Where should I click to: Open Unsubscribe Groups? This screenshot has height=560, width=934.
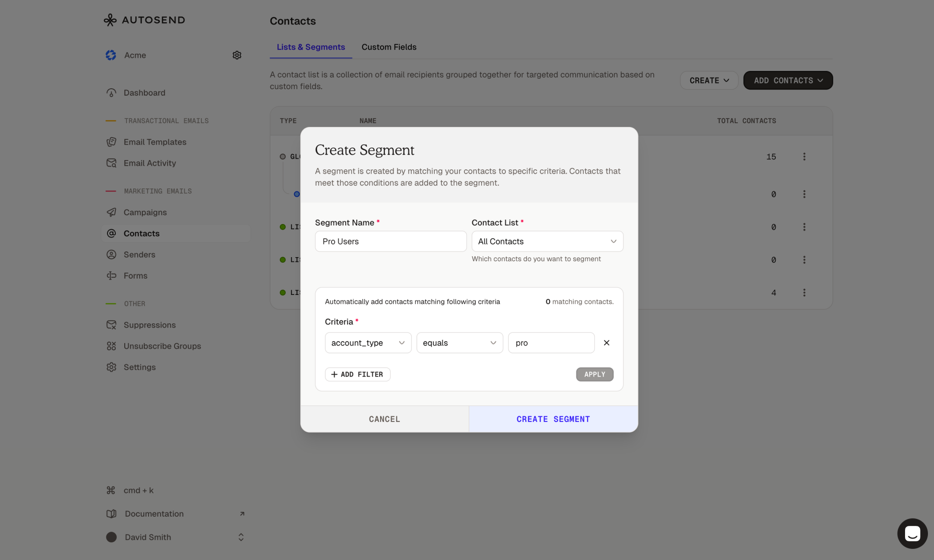(162, 346)
